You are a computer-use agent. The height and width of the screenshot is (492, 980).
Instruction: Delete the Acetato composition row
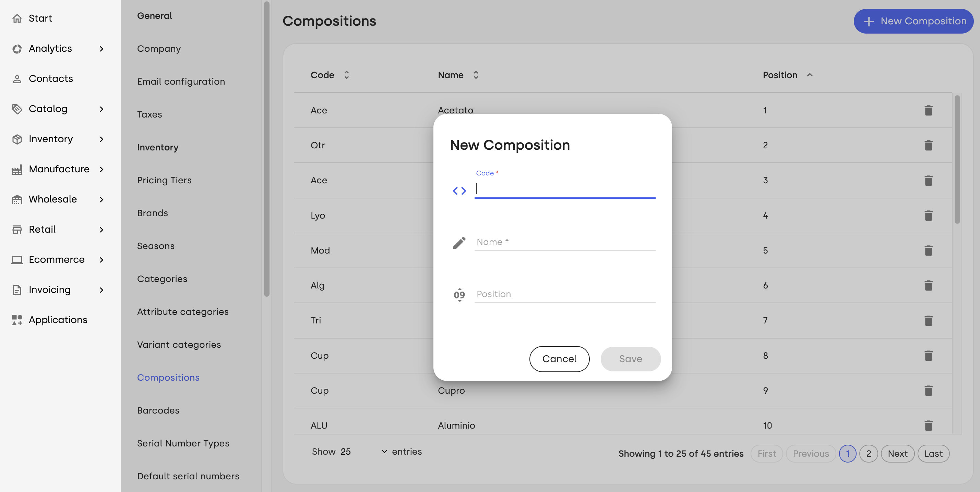pos(928,110)
